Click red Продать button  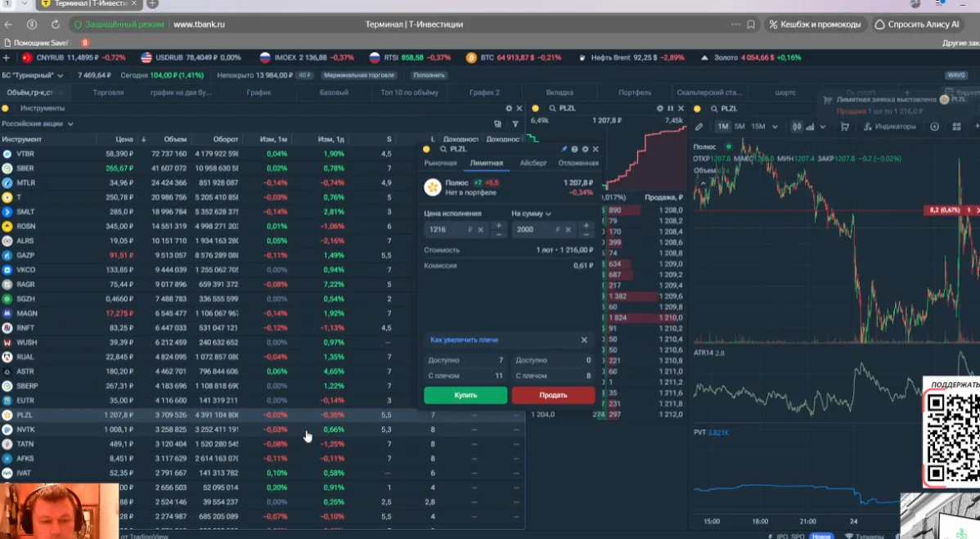(553, 395)
